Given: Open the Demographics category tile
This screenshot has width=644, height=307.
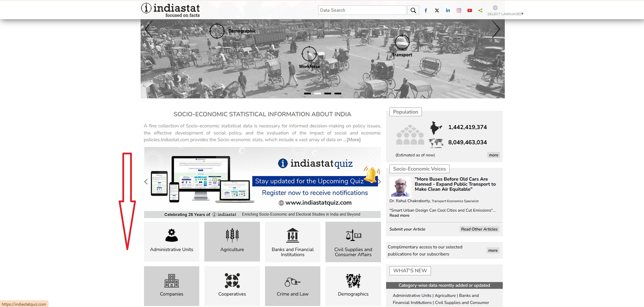Looking at the screenshot, I should click(x=353, y=286).
